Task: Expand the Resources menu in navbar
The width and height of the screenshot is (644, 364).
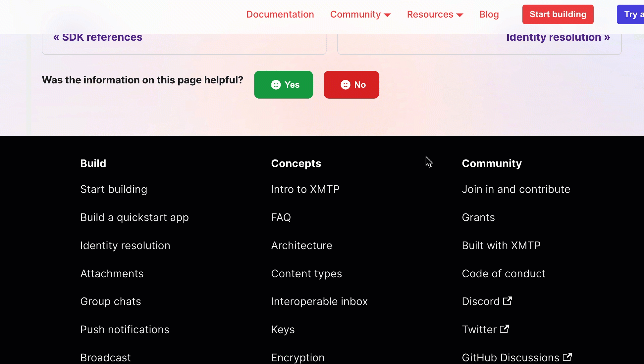Action: [x=435, y=14]
